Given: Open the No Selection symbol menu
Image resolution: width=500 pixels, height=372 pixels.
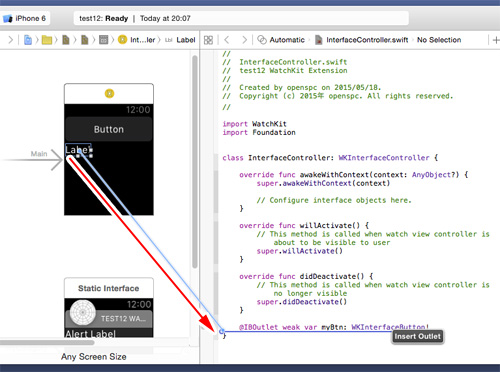Looking at the screenshot, I should click(x=439, y=40).
